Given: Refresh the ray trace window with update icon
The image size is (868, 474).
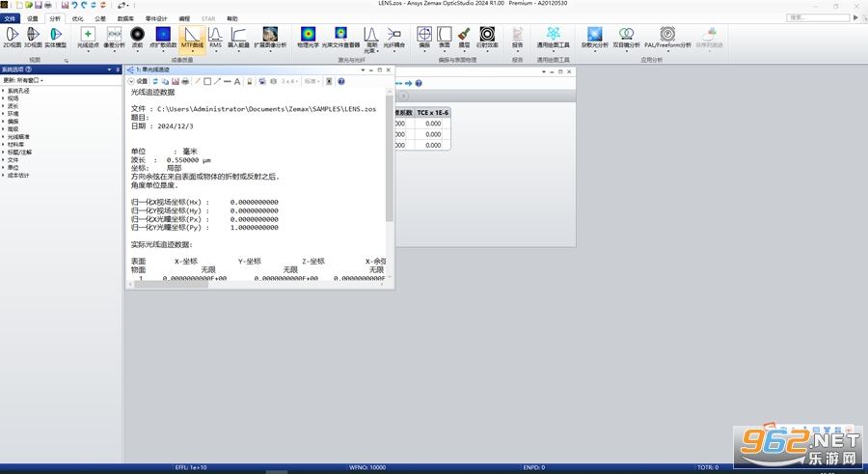Looking at the screenshot, I should [155, 81].
